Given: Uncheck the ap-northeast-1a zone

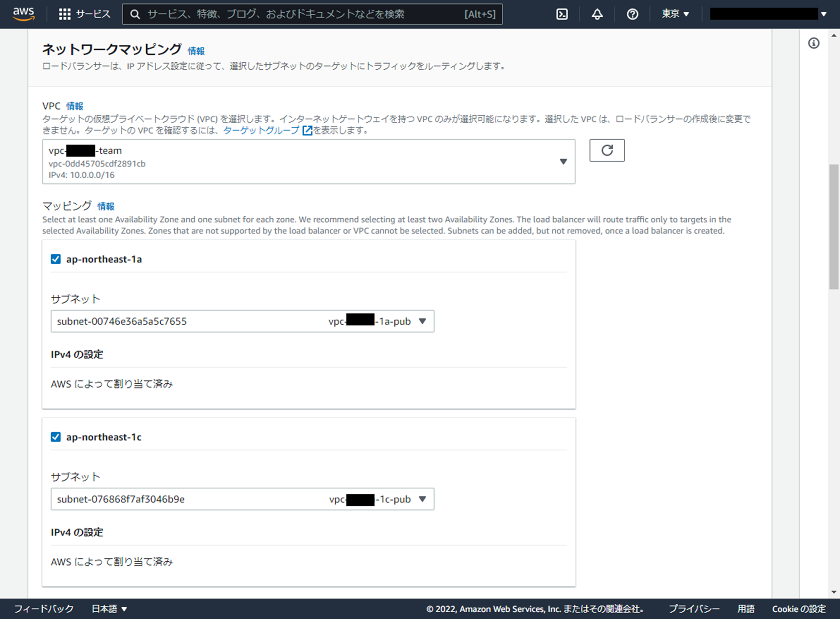Looking at the screenshot, I should pyautogui.click(x=56, y=259).
